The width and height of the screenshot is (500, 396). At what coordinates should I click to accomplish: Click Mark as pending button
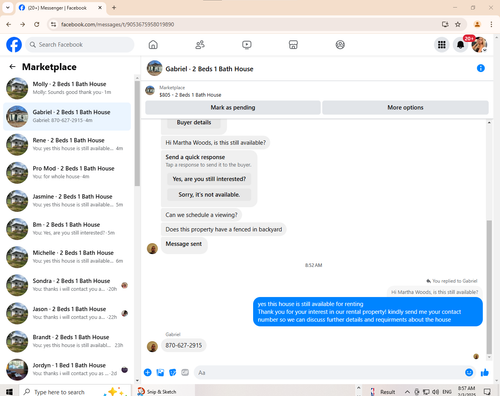(233, 107)
